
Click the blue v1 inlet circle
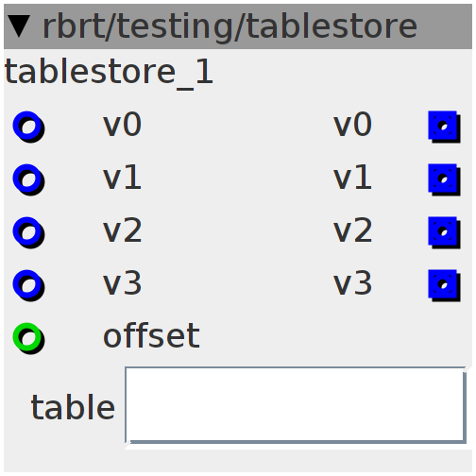[28, 179]
